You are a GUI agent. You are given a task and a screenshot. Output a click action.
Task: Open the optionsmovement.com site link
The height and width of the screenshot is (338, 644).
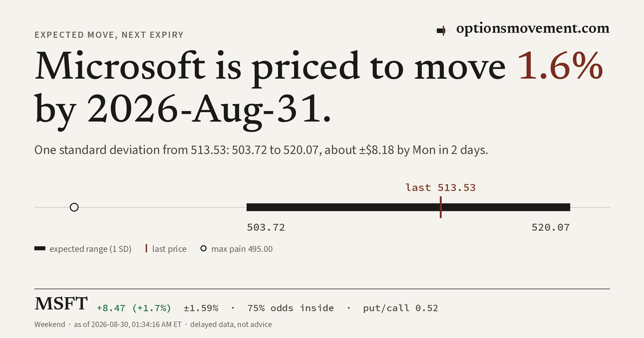532,29
